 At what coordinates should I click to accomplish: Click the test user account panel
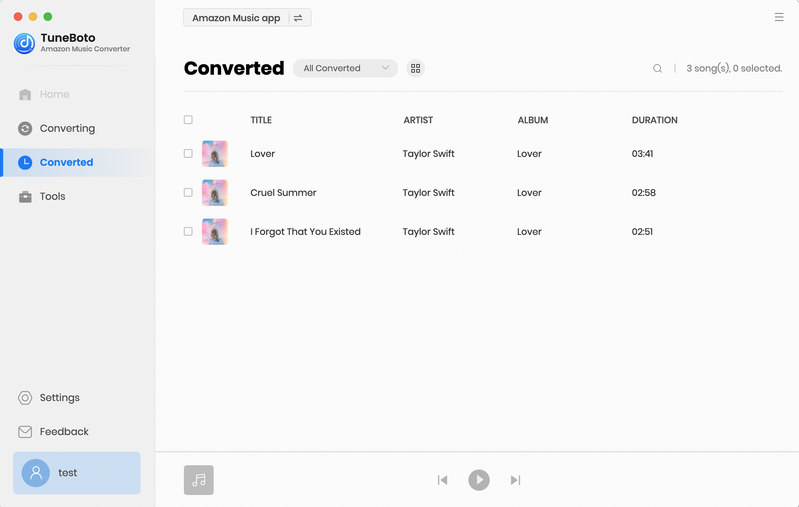(x=77, y=473)
